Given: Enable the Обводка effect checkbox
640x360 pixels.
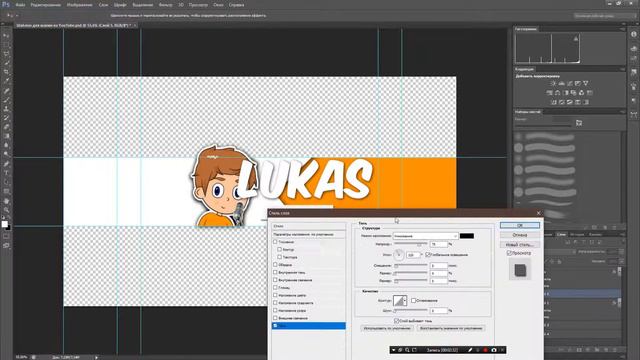Looking at the screenshot, I should [275, 264].
